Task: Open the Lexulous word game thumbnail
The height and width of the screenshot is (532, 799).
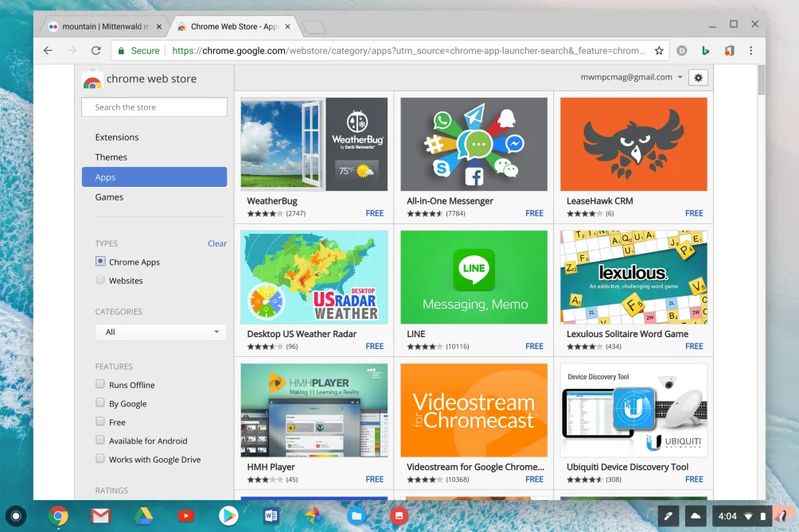Action: point(633,277)
